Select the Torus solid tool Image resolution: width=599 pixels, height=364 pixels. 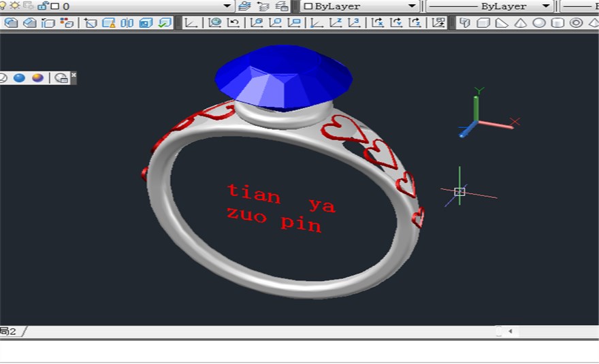(576, 22)
